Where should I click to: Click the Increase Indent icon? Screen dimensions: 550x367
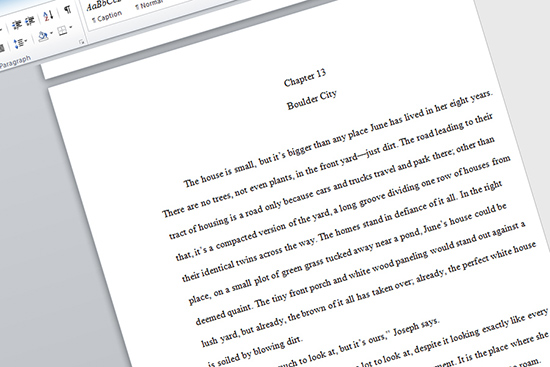tap(31, 21)
